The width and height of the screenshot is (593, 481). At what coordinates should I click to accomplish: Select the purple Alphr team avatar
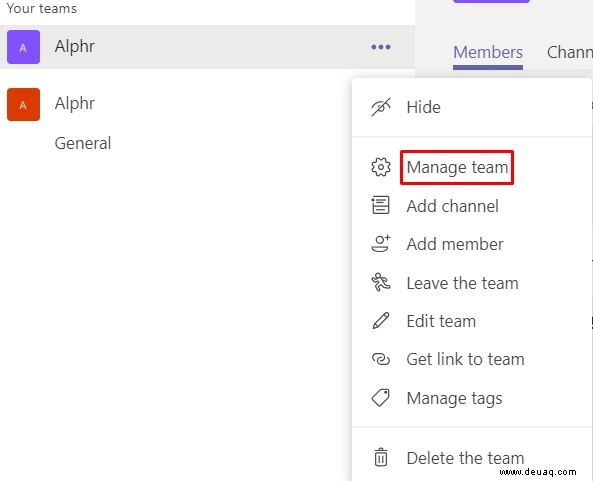tap(23, 47)
